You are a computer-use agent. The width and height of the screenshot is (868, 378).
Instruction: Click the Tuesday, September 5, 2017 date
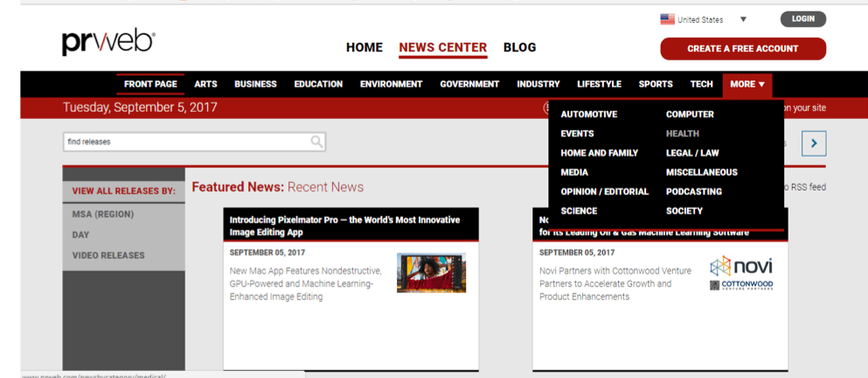coord(140,108)
